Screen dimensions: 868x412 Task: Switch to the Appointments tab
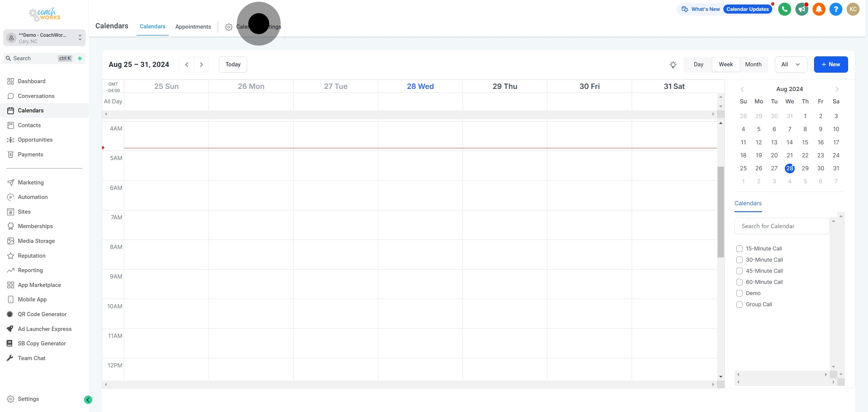(x=193, y=27)
